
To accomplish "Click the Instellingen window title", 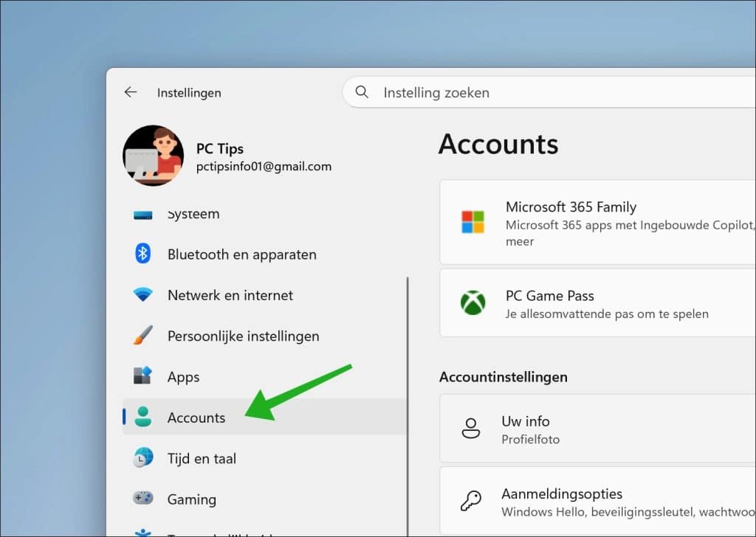I will [x=189, y=92].
